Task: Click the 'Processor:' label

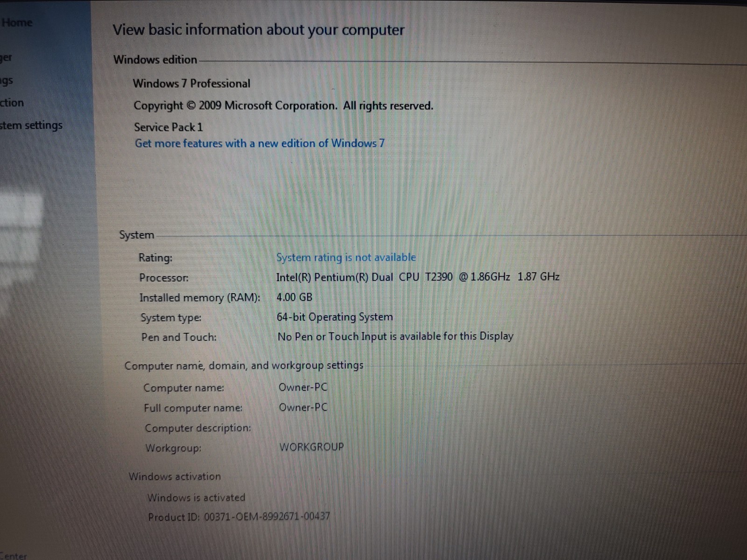Action: click(164, 278)
